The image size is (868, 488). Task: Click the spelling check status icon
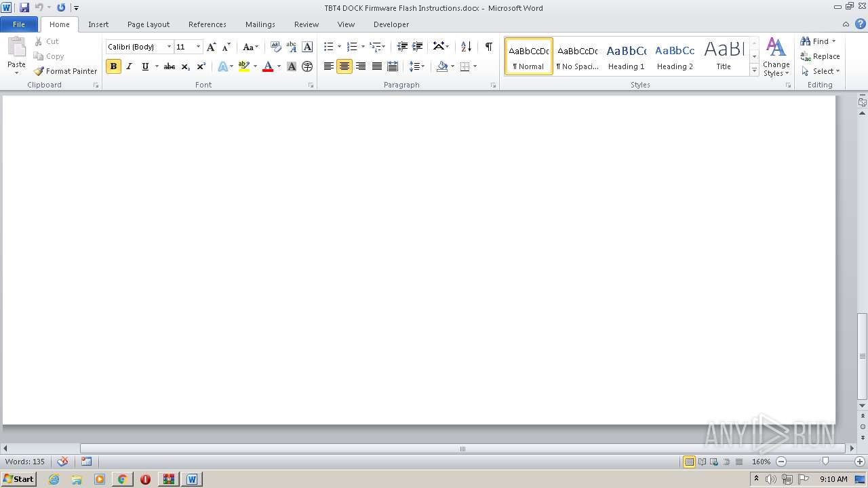(63, 462)
